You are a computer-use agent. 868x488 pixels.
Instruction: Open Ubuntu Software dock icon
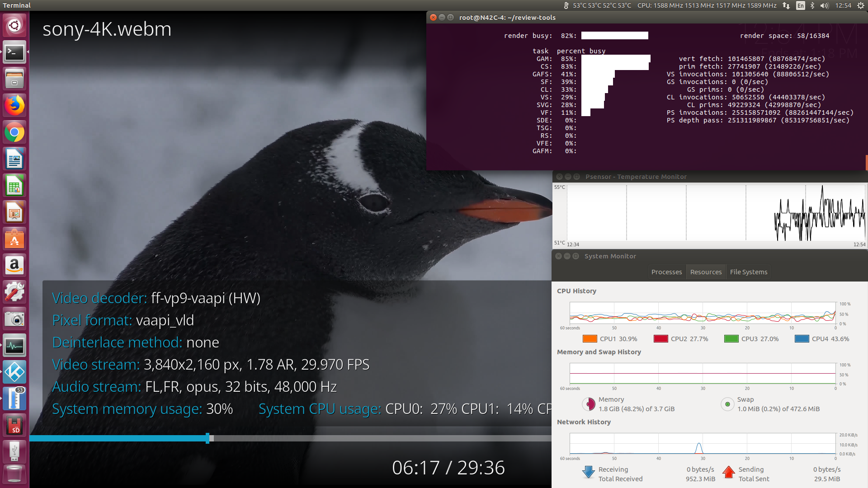(14, 239)
